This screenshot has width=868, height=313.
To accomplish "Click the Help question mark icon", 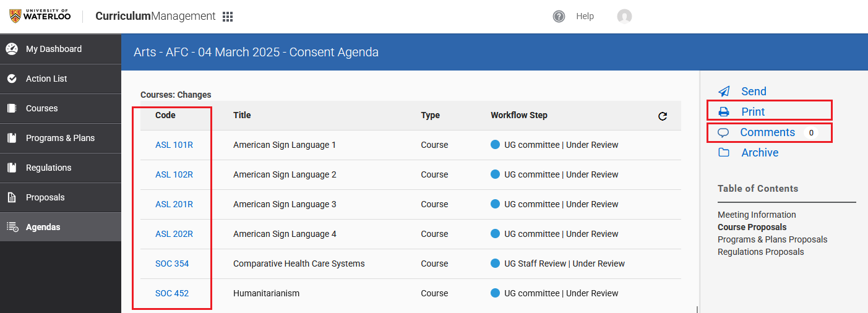I will click(x=559, y=17).
